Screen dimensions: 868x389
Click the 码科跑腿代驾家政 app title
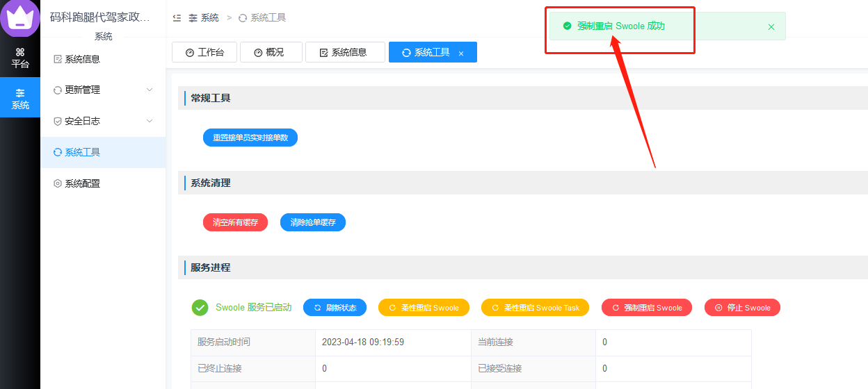tap(99, 17)
